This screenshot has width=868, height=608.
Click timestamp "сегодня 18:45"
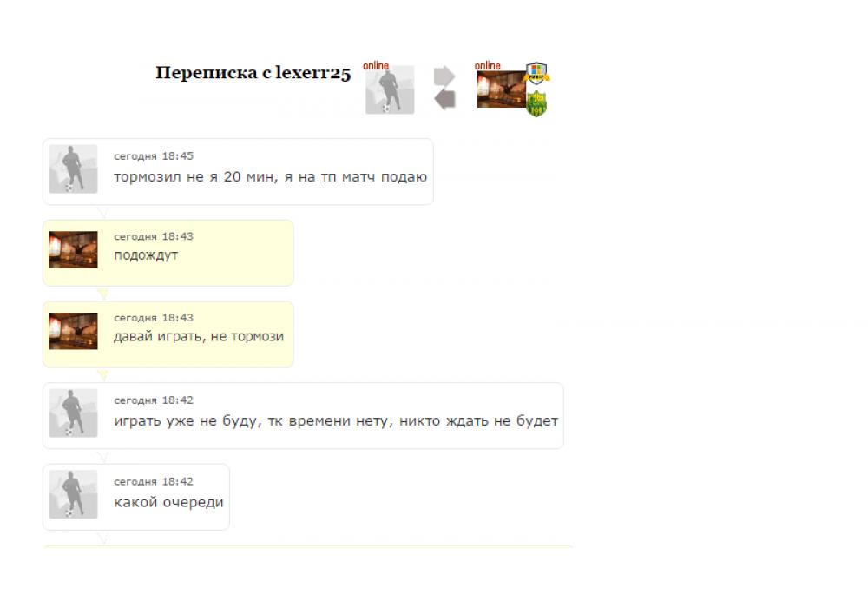coord(154,156)
